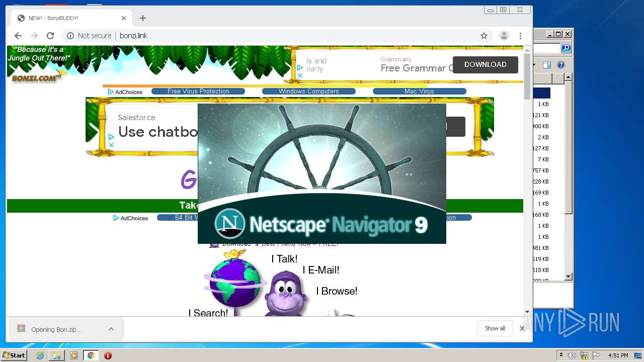Image resolution: width=644 pixels, height=362 pixels.
Task: Click the upper AdChoices label
Action: pos(125,92)
